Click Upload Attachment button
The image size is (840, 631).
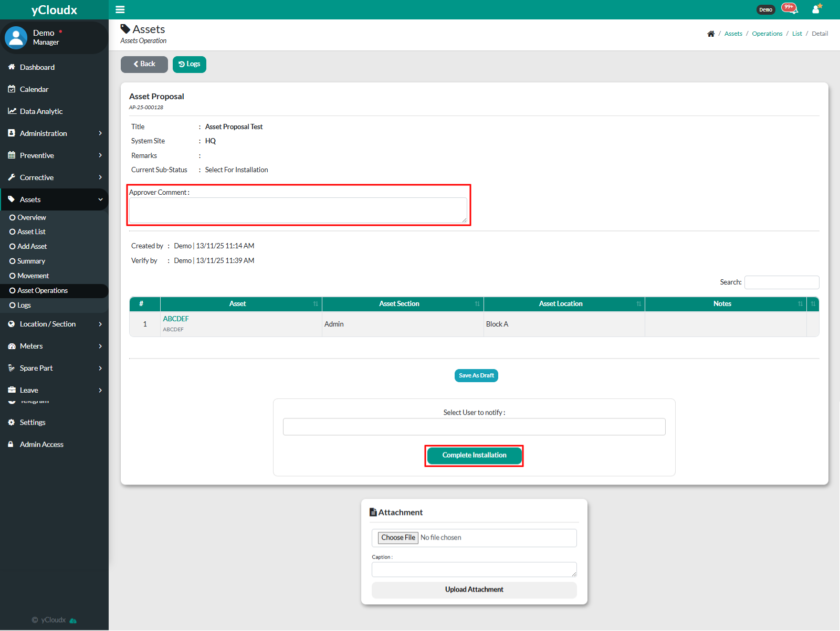474,590
